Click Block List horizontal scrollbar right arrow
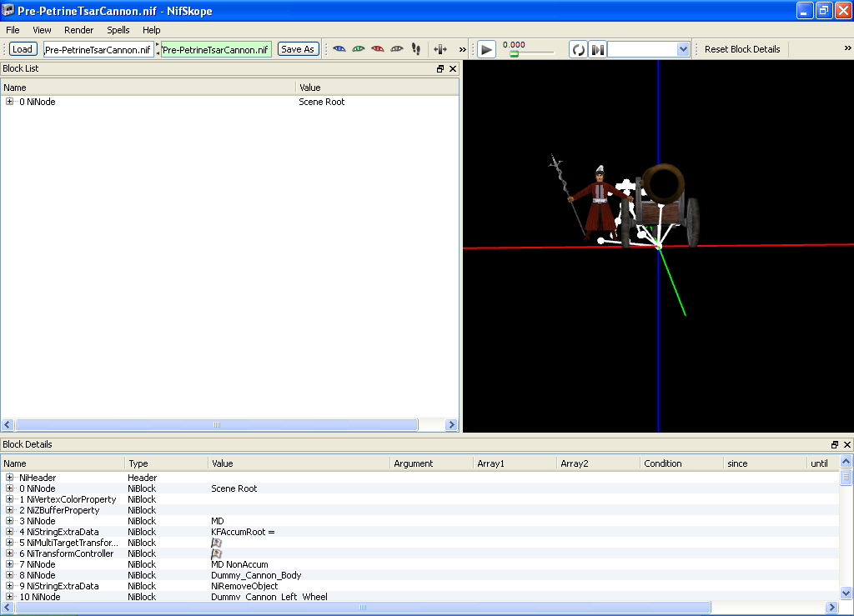The width and height of the screenshot is (854, 616). [x=451, y=424]
